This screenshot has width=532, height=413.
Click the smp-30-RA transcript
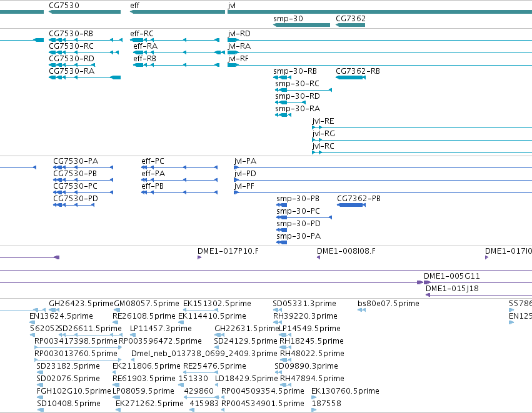[283, 115]
